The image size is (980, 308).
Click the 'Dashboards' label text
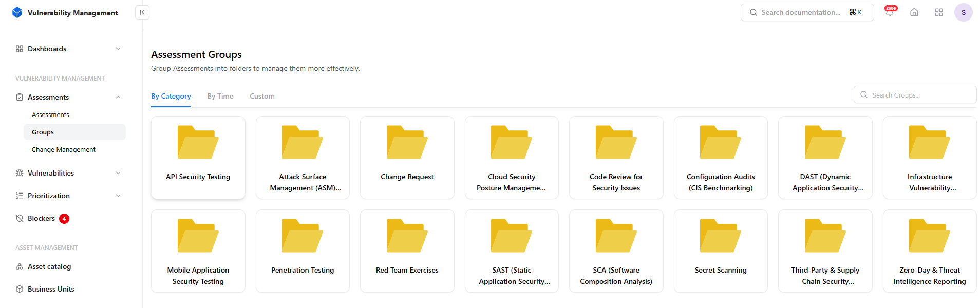pos(47,49)
